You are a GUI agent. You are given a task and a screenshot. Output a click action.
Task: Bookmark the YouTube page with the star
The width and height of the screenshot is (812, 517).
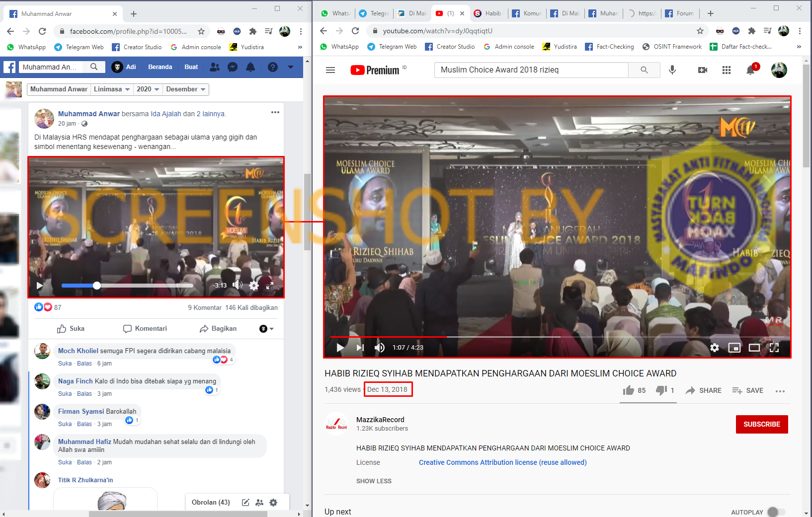click(x=700, y=31)
